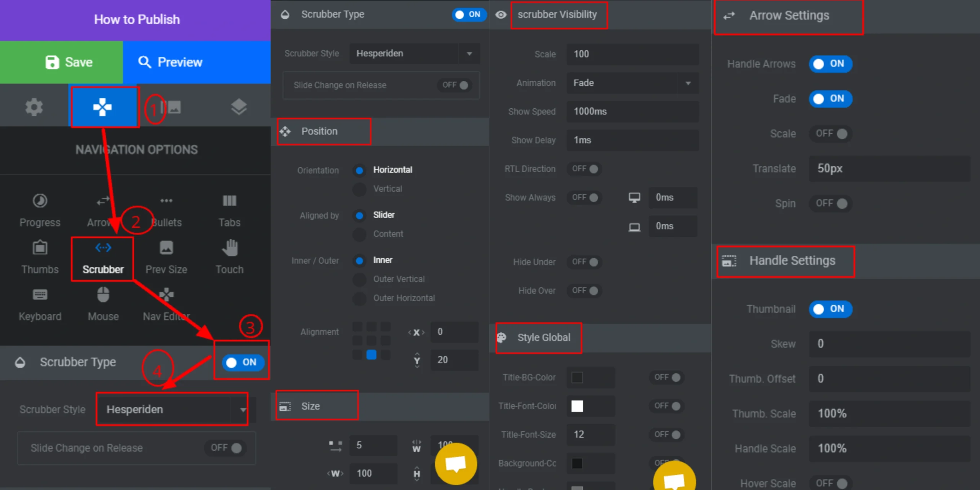
Task: Click the Save disk icon
Action: point(52,62)
